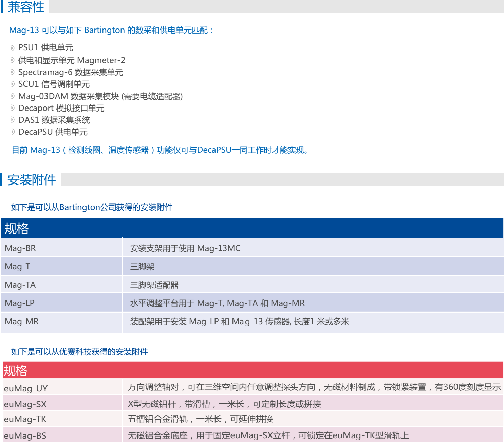Click the DecaPSU 供电单元 item
The height and width of the screenshot is (446, 504).
[x=53, y=132]
